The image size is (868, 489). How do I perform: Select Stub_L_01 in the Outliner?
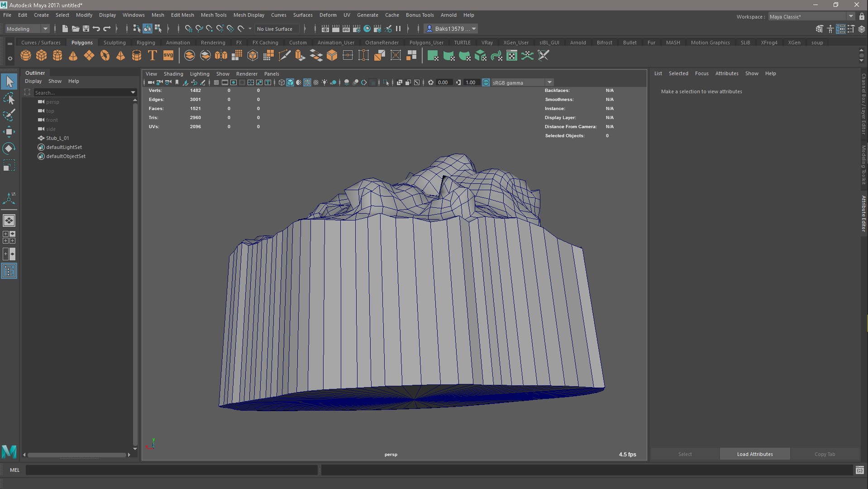point(57,138)
